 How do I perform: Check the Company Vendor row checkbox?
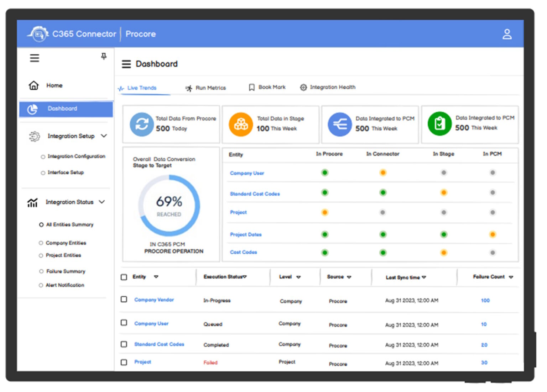coord(124,300)
